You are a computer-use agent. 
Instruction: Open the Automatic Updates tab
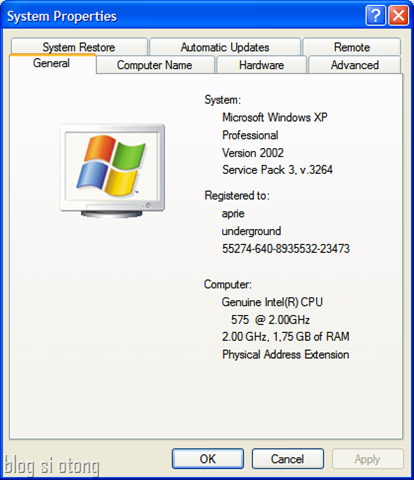click(225, 47)
